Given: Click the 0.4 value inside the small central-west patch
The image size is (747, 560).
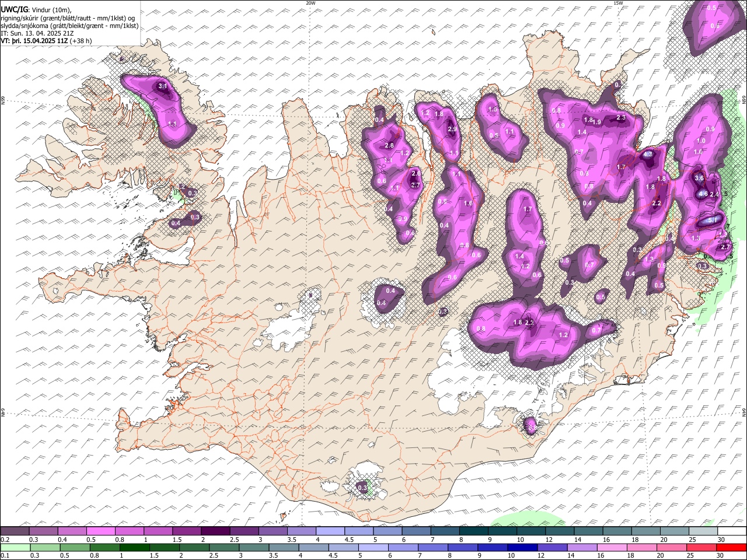Looking at the screenshot, I should tap(390, 290).
